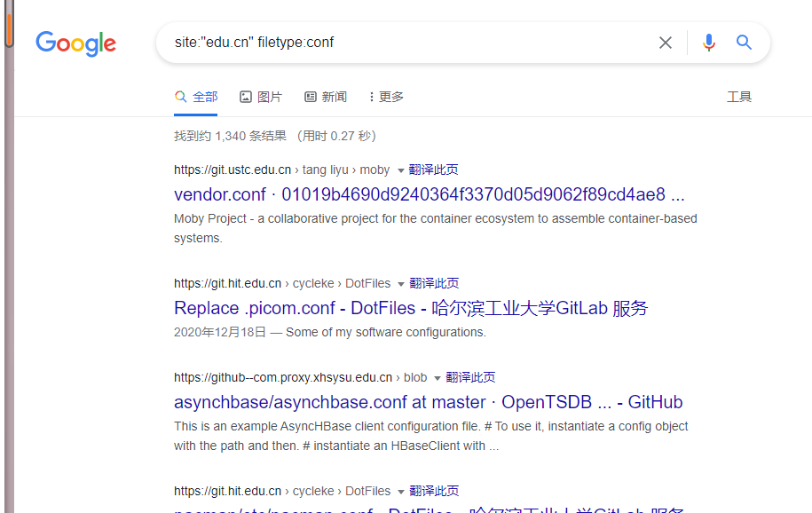Open the Replace .picom.conf result
This screenshot has width=812, height=513.
pos(411,308)
